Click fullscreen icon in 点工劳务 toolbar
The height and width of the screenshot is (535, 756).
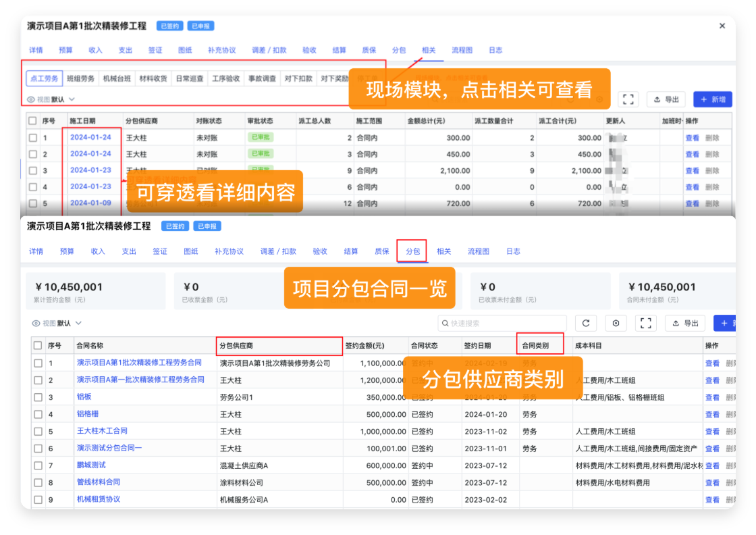point(628,99)
